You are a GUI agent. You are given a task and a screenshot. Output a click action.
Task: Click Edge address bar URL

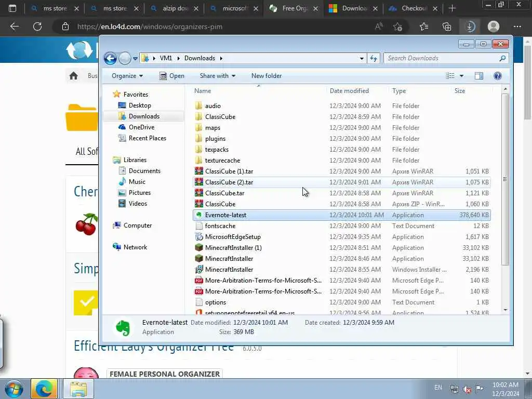(150, 26)
